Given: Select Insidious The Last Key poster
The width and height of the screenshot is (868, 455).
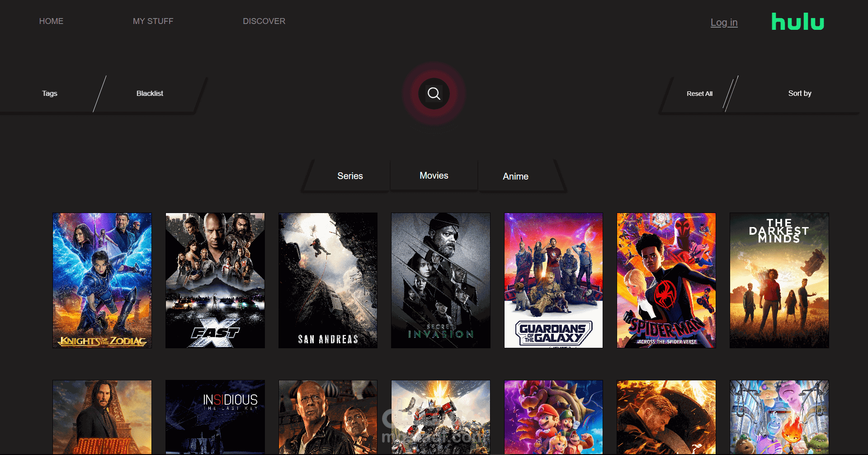Looking at the screenshot, I should tap(215, 417).
